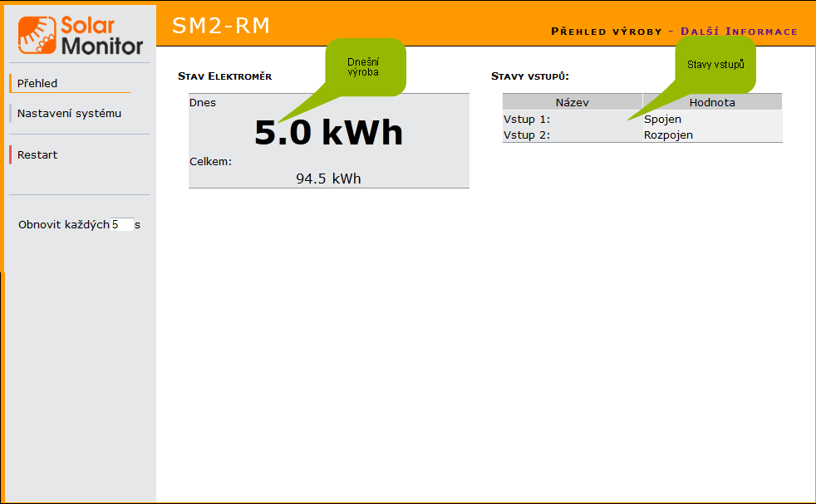
Task: Select Restart in the left sidebar
Action: pyautogui.click(x=37, y=154)
